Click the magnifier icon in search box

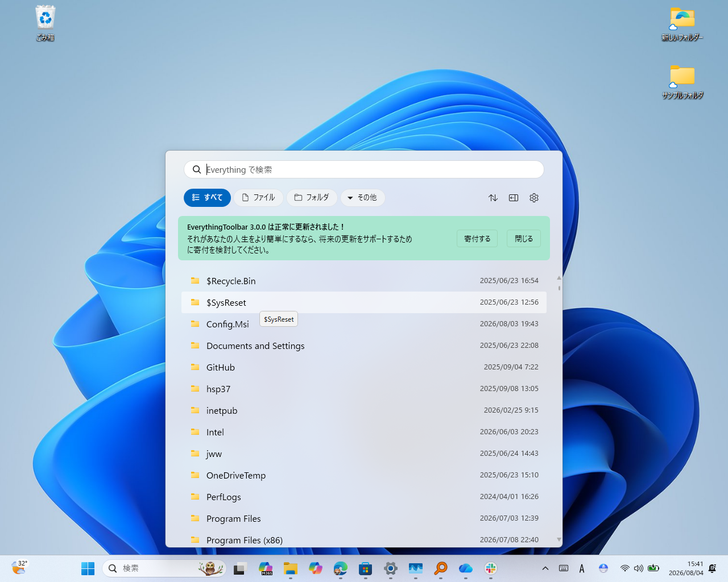197,169
